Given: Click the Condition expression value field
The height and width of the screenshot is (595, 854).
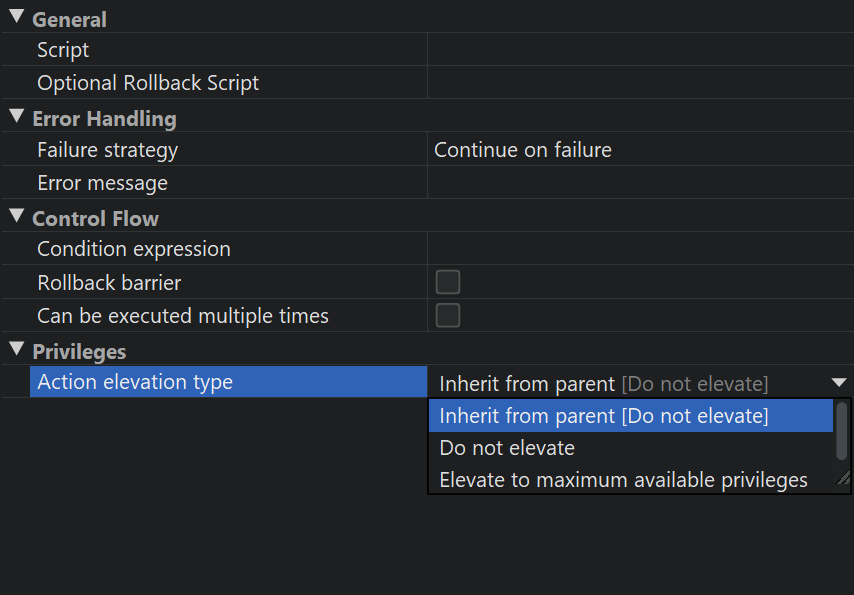Looking at the screenshot, I should point(640,249).
